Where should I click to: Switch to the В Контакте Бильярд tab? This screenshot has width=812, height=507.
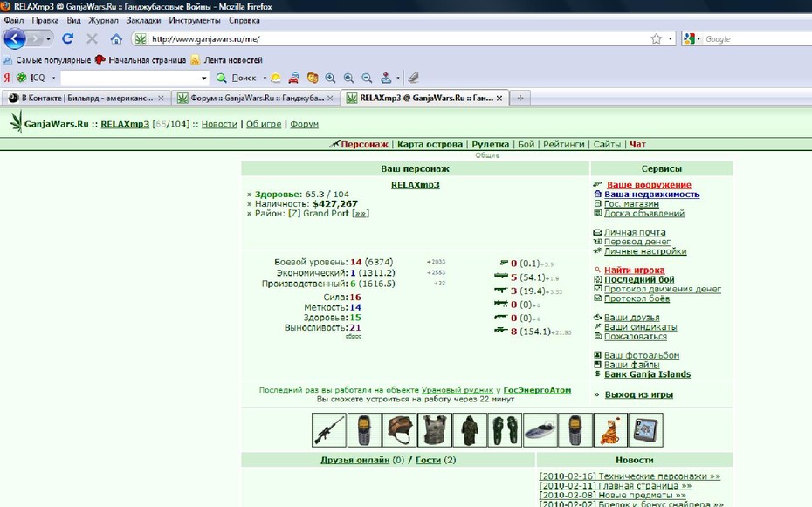[86, 98]
